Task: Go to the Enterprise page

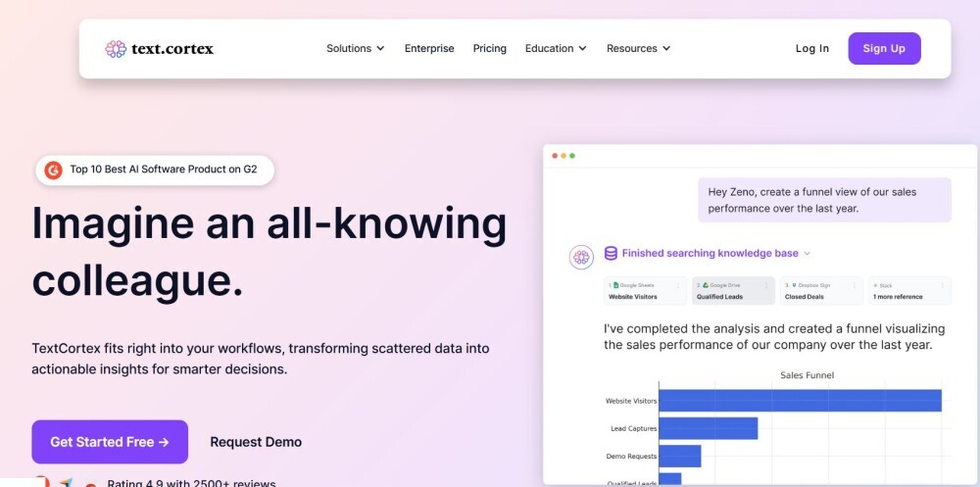Action: pyautogui.click(x=429, y=48)
